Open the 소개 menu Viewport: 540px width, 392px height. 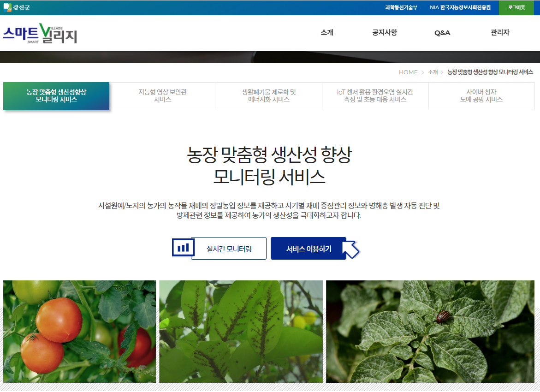(x=326, y=33)
